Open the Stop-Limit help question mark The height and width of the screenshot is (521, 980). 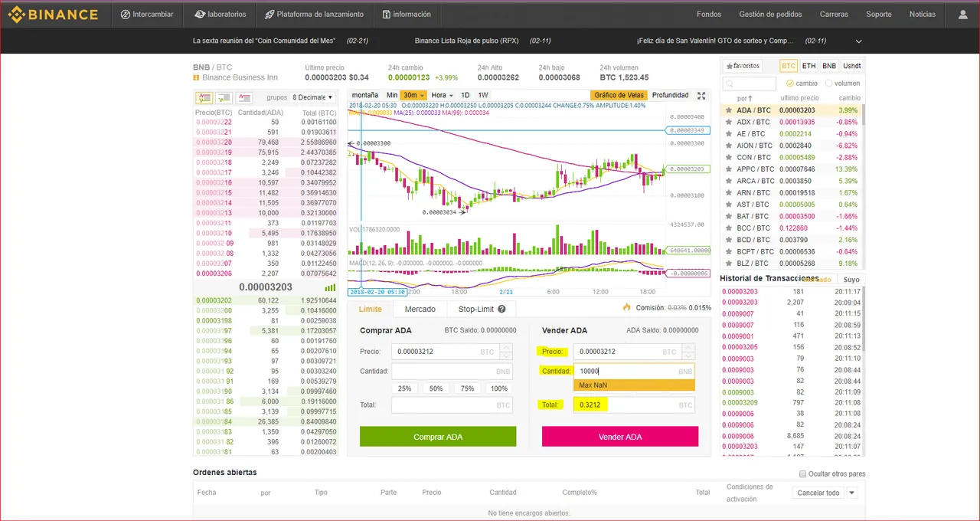pyautogui.click(x=501, y=309)
